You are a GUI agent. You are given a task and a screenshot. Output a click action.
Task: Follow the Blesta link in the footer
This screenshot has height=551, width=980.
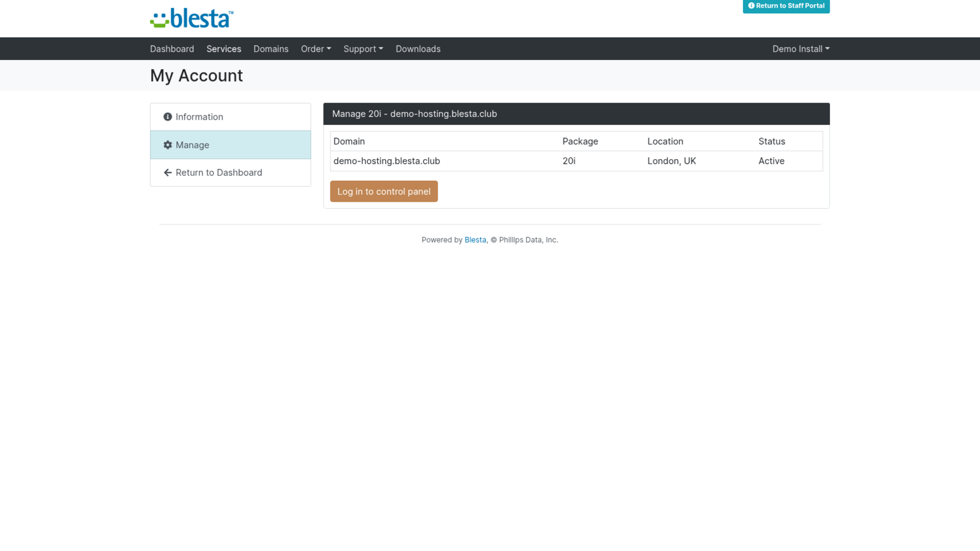point(475,240)
